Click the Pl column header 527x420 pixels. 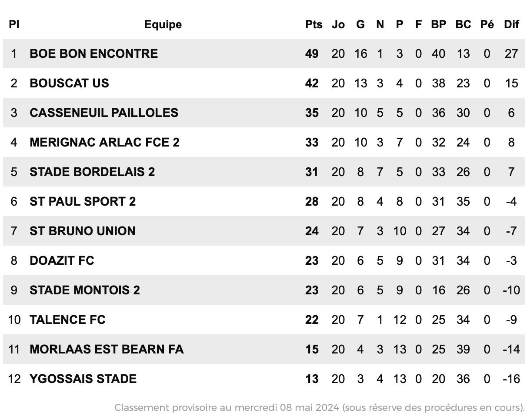[14, 24]
